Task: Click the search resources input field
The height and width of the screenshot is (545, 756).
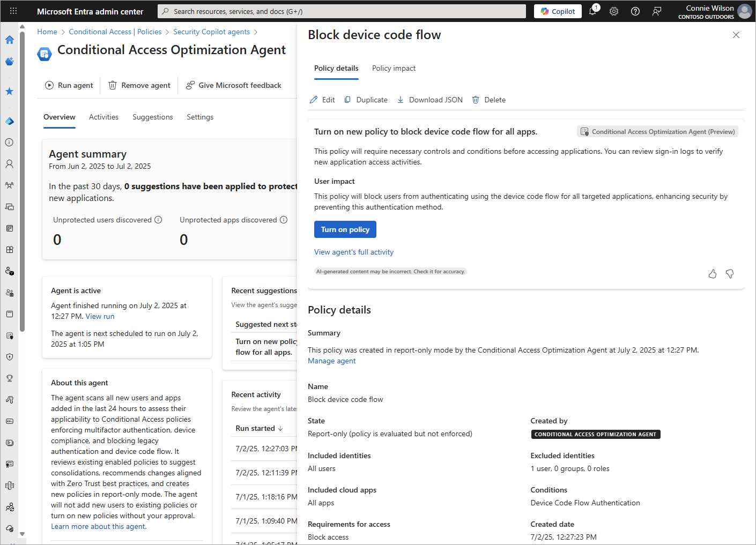Action: tap(342, 11)
